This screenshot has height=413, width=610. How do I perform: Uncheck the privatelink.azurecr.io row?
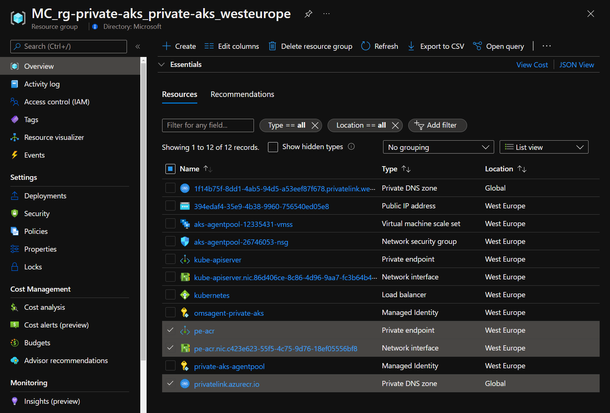pyautogui.click(x=170, y=383)
